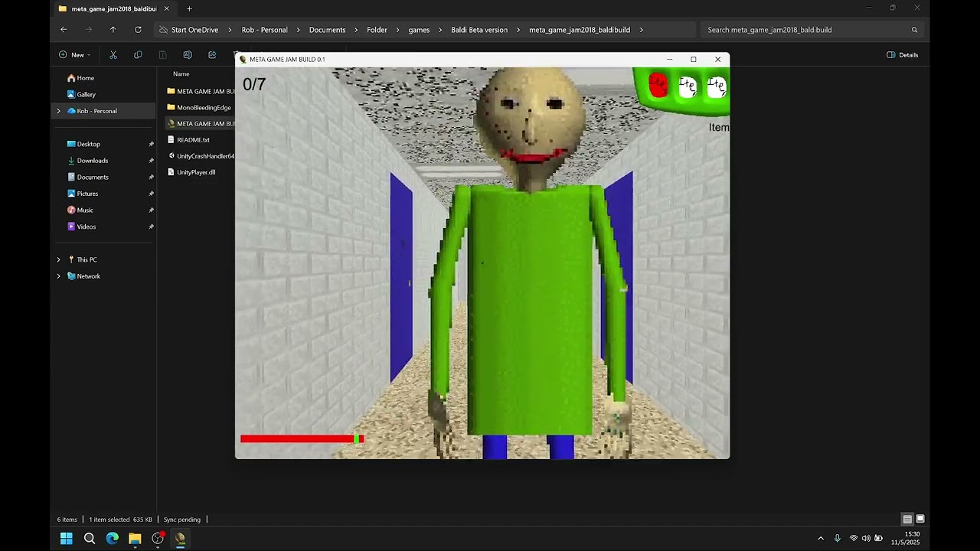Select the MonoBleedingEdge folder

(199, 107)
